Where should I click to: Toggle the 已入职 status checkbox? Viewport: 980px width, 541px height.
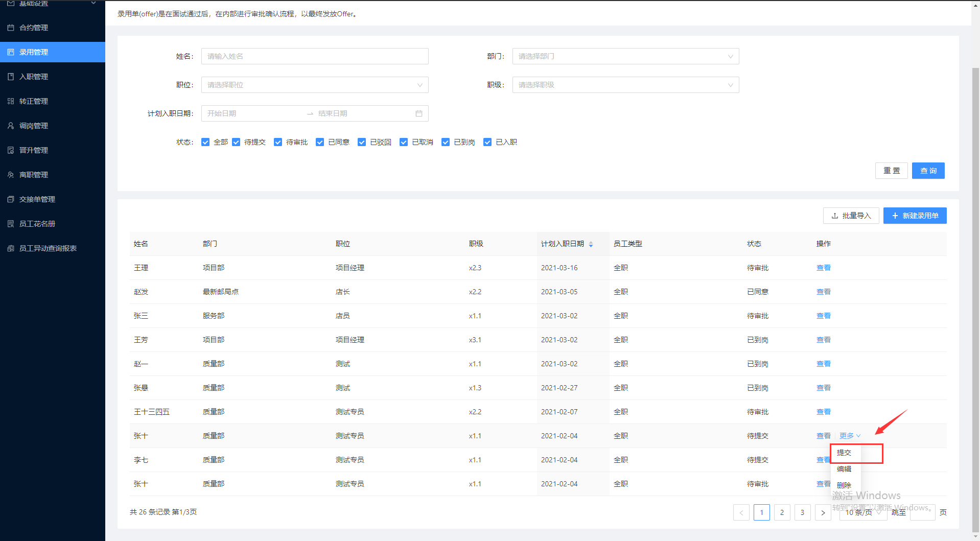pyautogui.click(x=487, y=142)
